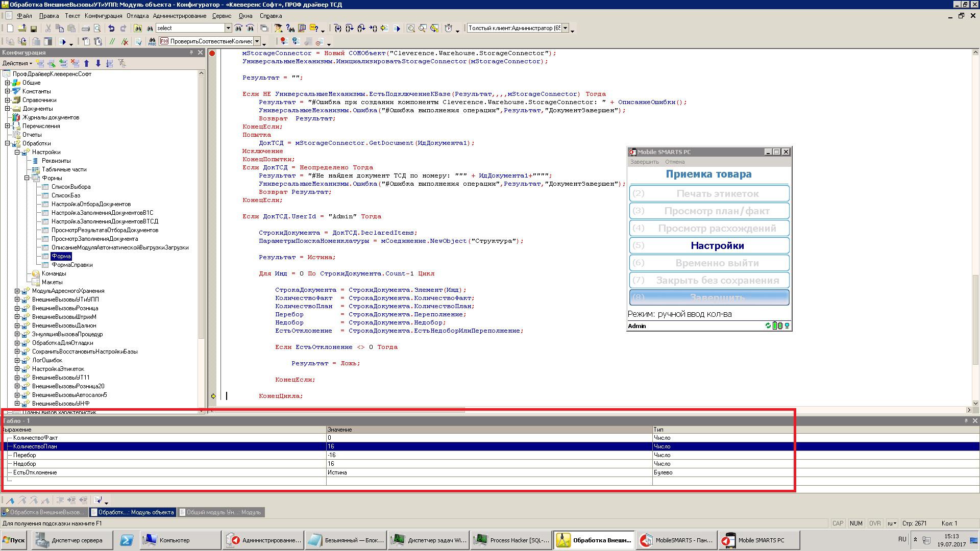The width and height of the screenshot is (980, 551).
Task: Open PowerShell from the taskbar
Action: [127, 540]
